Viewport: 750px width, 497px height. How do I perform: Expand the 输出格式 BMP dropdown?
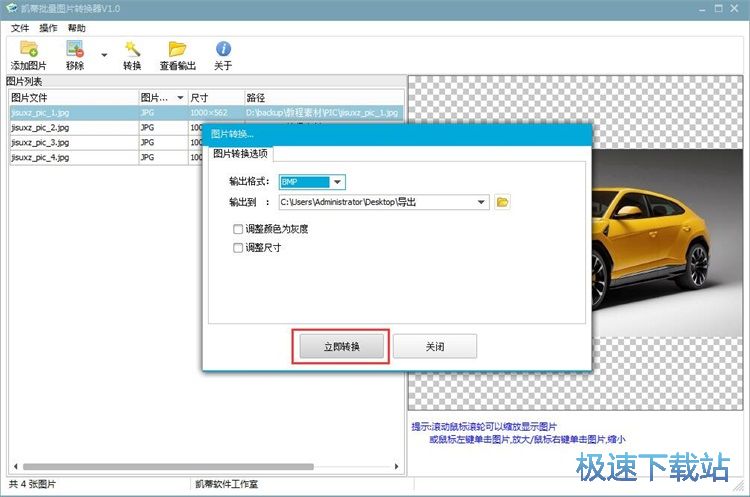point(337,182)
